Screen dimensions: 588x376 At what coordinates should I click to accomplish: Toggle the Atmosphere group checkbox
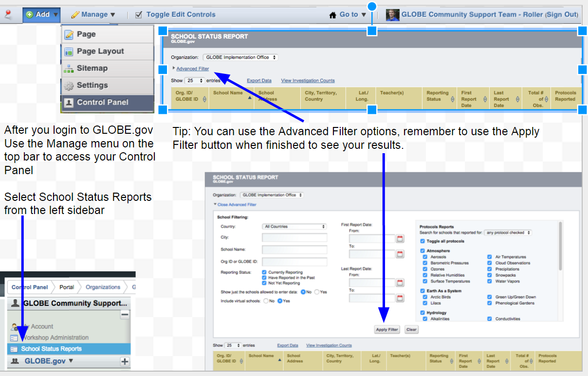(422, 251)
